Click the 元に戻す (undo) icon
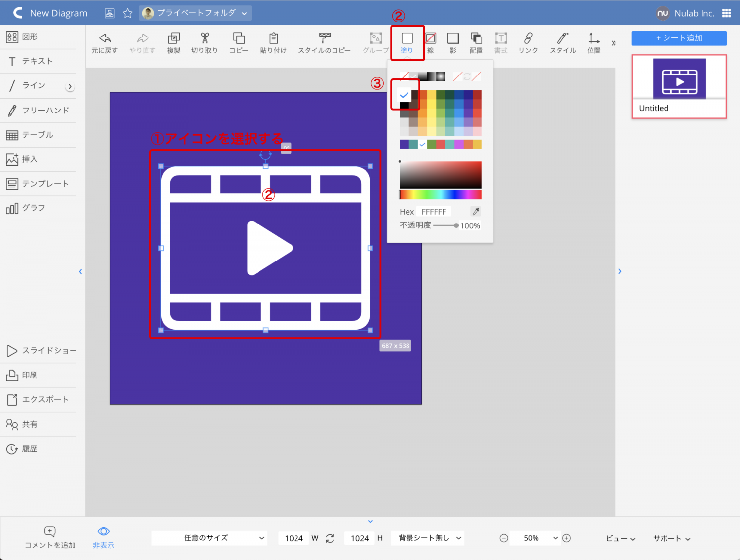 105,38
